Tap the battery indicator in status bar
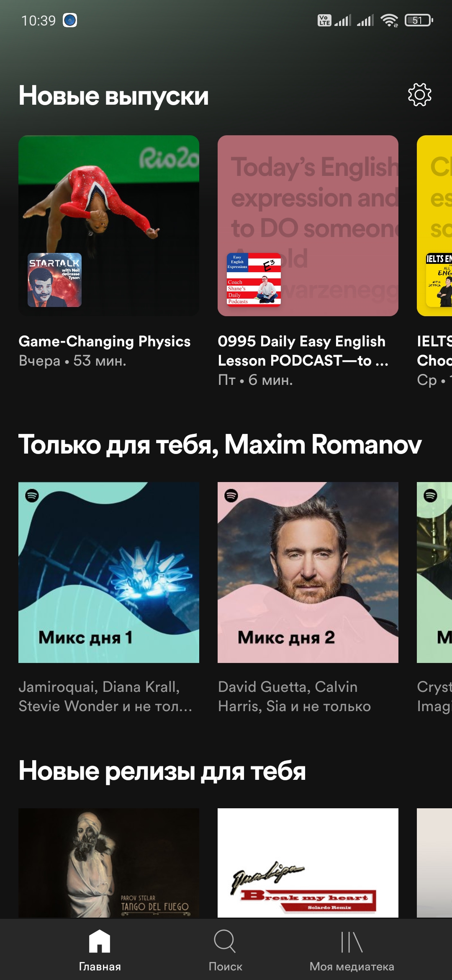Viewport: 452px width, 980px height. (419, 20)
